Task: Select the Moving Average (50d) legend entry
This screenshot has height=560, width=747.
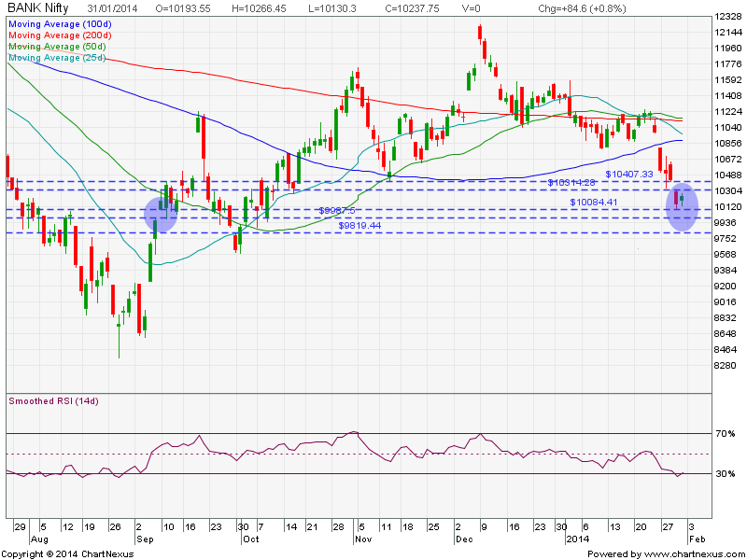Action: (57, 47)
